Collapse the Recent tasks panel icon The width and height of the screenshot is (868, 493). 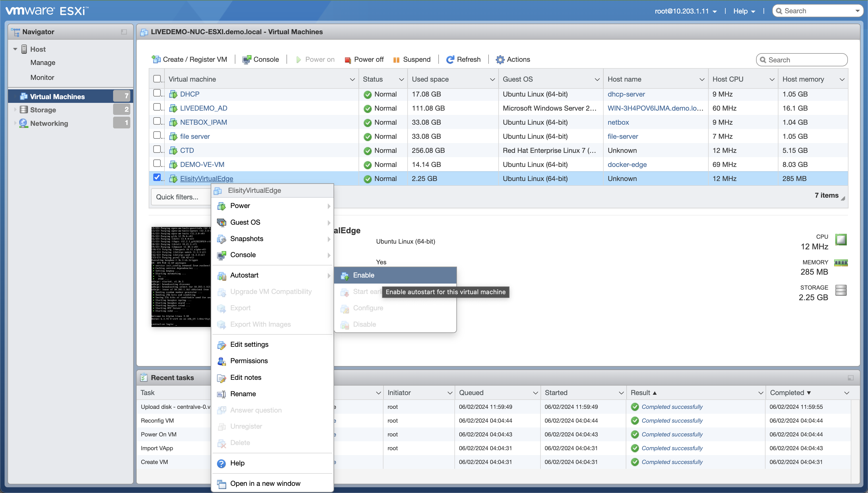(850, 378)
